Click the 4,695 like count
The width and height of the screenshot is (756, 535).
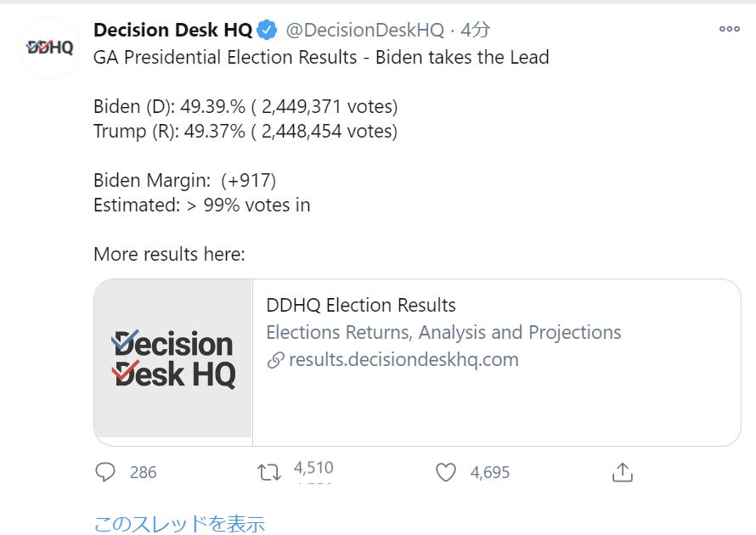490,473
